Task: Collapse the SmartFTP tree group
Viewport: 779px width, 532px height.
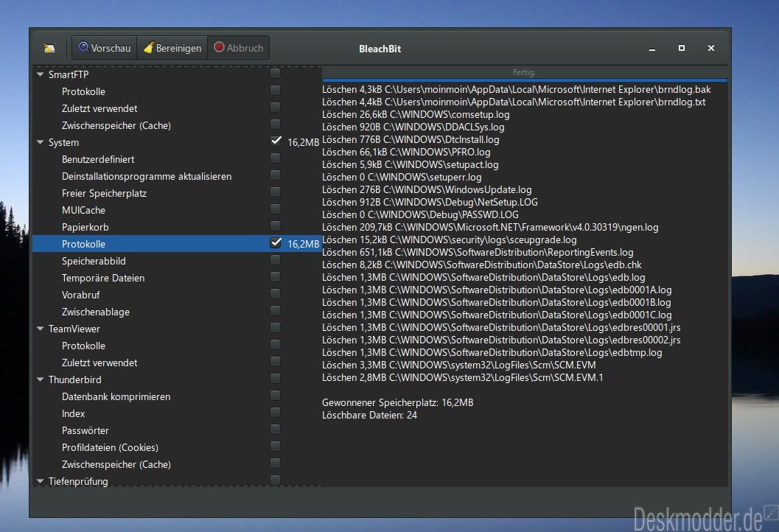Action: (x=41, y=74)
